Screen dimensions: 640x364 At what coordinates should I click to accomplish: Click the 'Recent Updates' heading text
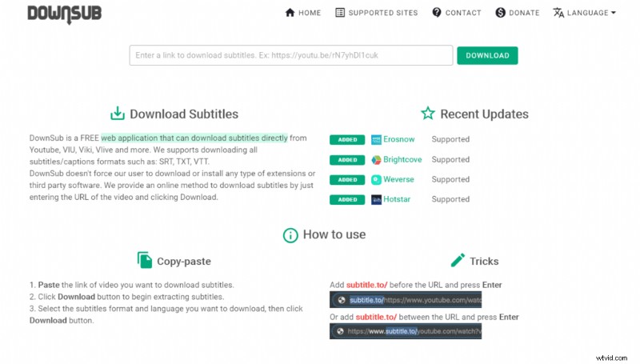coord(485,114)
